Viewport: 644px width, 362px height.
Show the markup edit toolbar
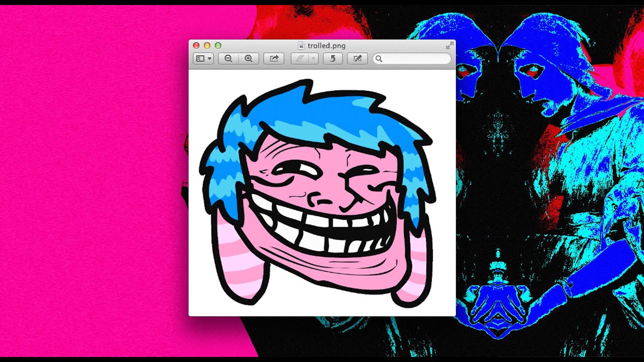(358, 59)
